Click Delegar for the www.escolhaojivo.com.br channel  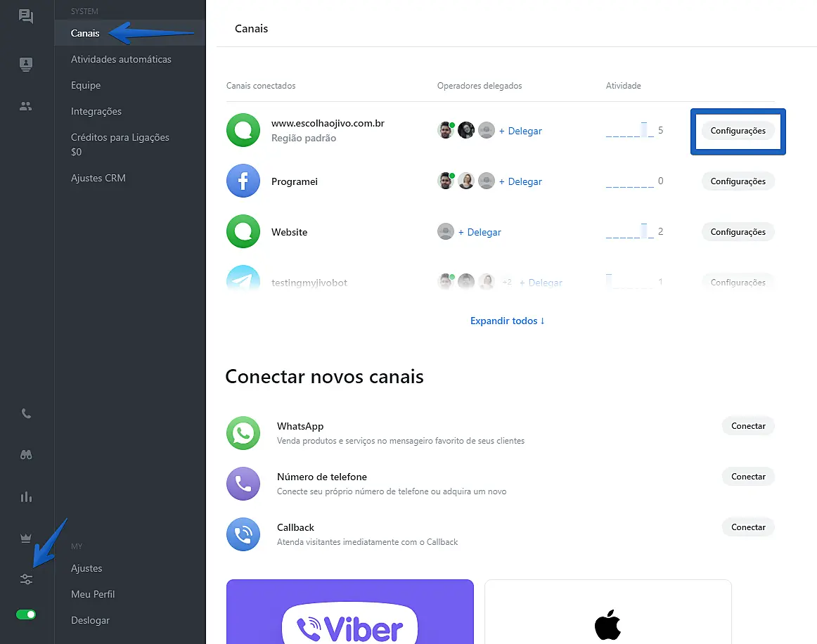(x=520, y=131)
